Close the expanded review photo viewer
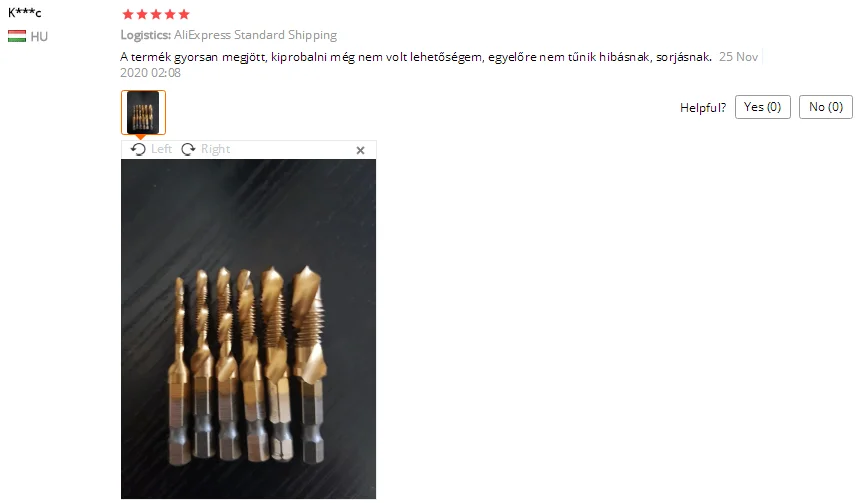Screen dimensions: 856x503 [360, 150]
